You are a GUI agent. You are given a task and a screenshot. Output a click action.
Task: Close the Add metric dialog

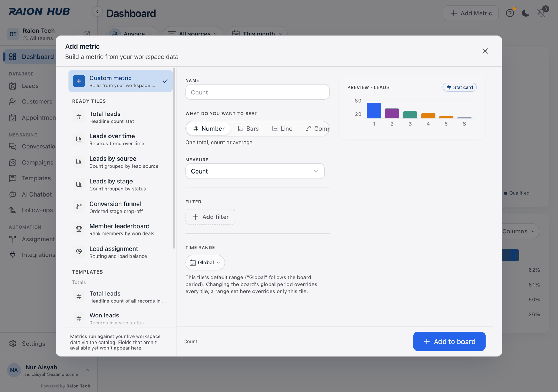[x=485, y=51]
